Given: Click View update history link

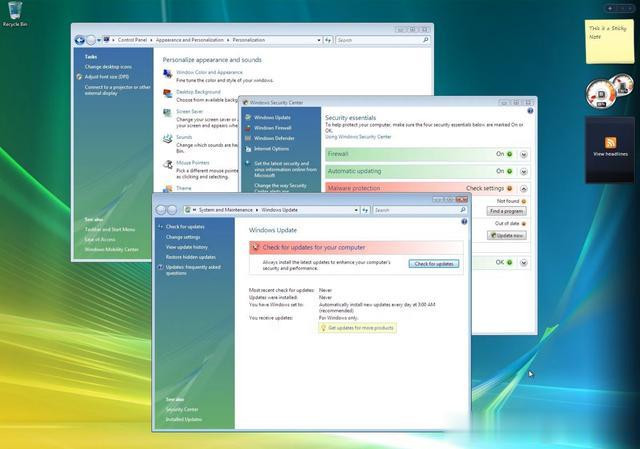Looking at the screenshot, I should (187, 247).
